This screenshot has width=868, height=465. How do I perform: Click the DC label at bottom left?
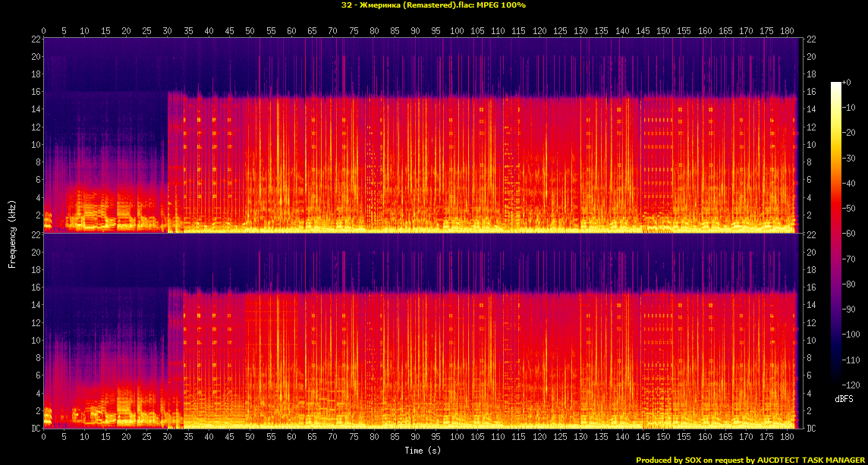[x=34, y=429]
